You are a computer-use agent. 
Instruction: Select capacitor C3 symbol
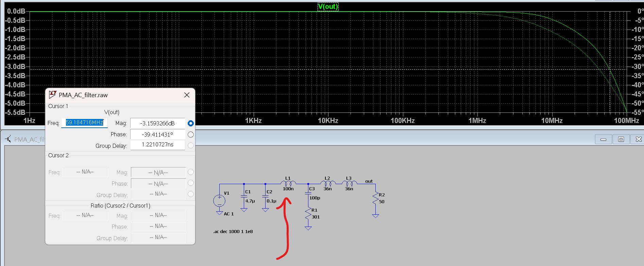(x=308, y=193)
